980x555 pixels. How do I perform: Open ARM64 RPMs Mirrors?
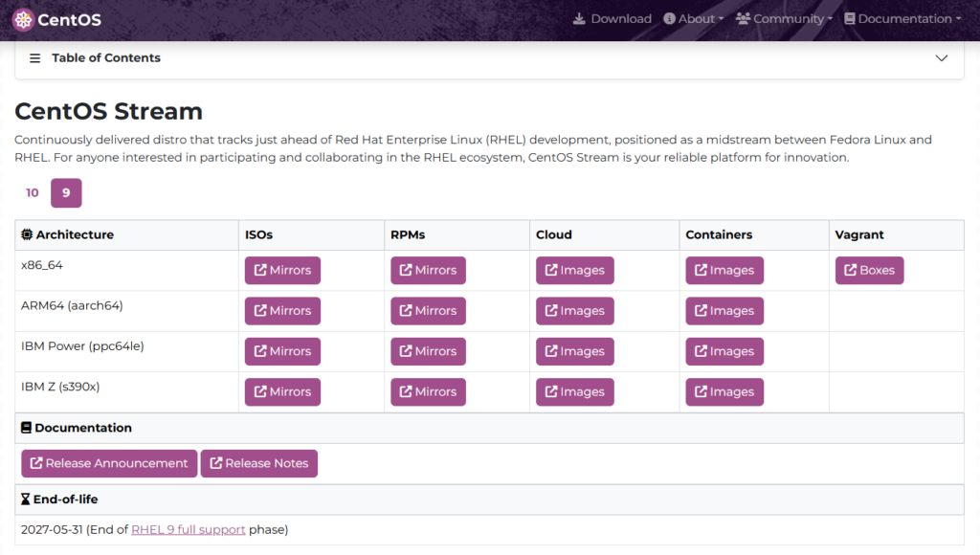428,311
